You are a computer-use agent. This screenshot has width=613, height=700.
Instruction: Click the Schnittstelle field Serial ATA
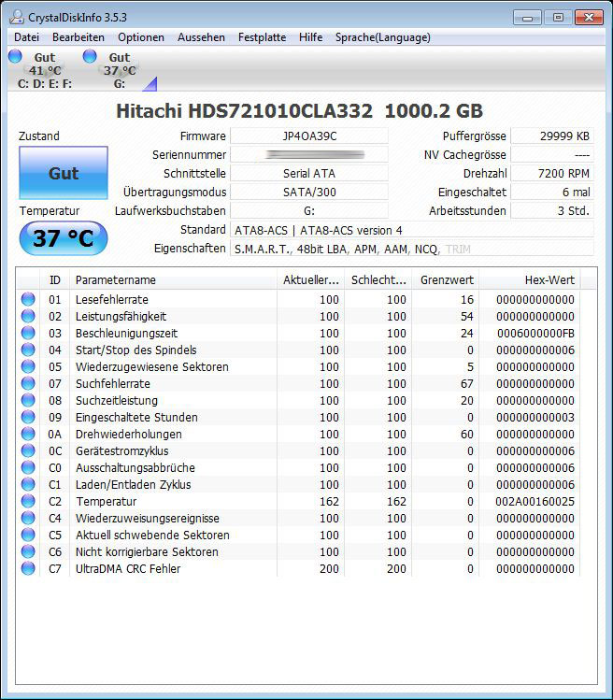309,174
